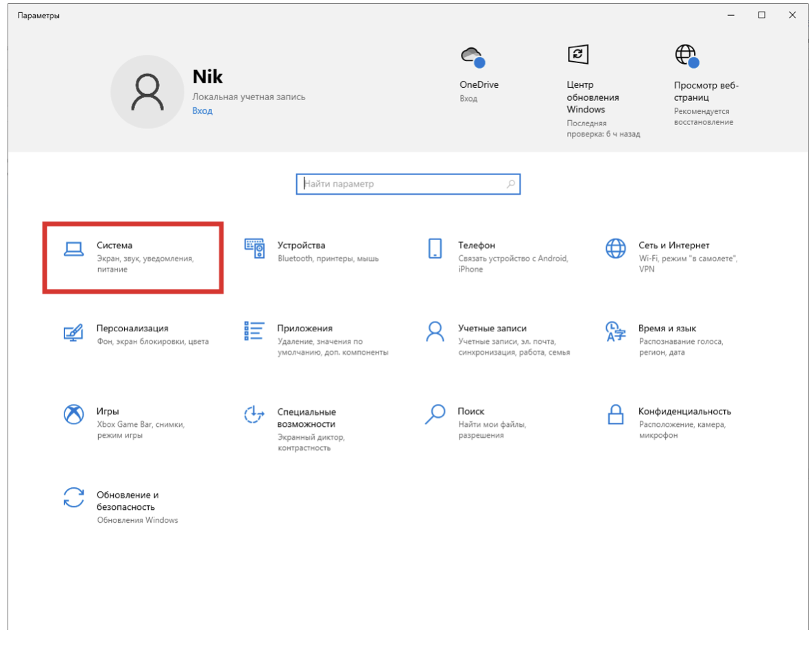Open the Система settings title
The width and height of the screenshot is (812, 645).
(115, 245)
